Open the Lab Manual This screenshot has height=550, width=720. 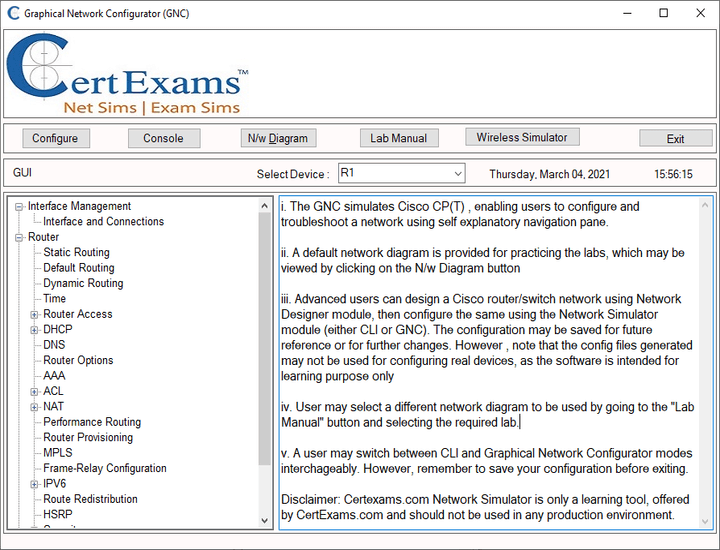coord(399,138)
